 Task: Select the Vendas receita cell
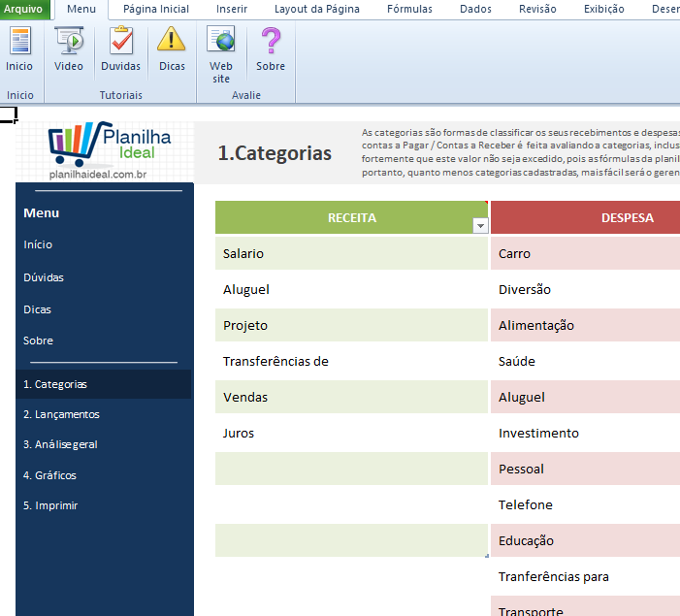point(351,397)
